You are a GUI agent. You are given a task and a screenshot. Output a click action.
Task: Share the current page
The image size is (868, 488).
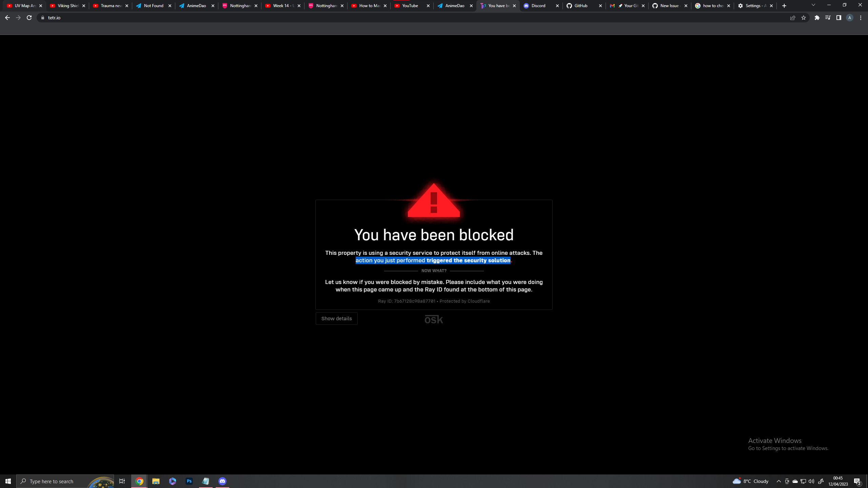[x=792, y=17]
